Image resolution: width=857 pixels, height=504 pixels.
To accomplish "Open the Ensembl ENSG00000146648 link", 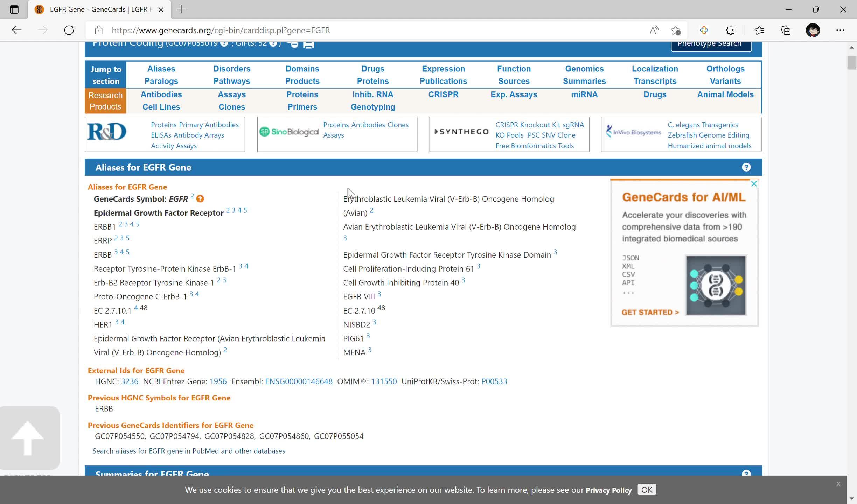I will click(x=299, y=381).
